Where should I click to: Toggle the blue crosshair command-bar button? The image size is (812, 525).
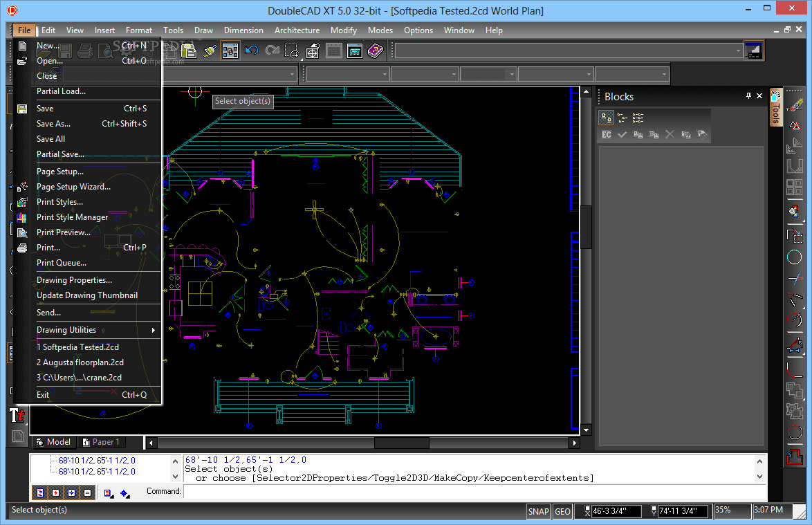click(71, 493)
